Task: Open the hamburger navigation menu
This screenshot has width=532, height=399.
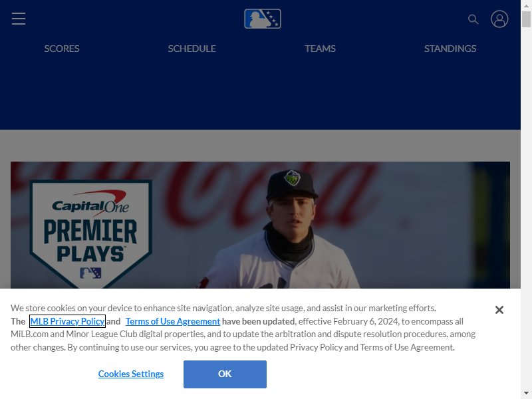Action: click(x=19, y=19)
